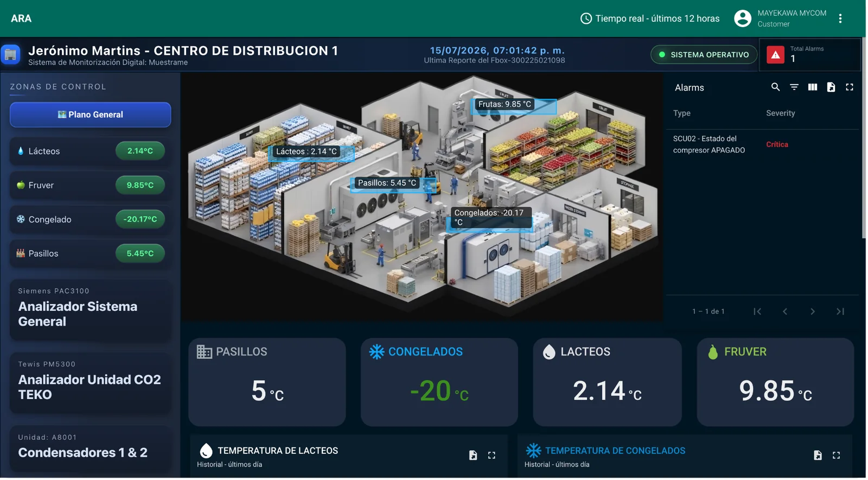The height and width of the screenshot is (480, 868).
Task: Click snowflake icon in Temperatura de Congelados header
Action: (x=533, y=451)
